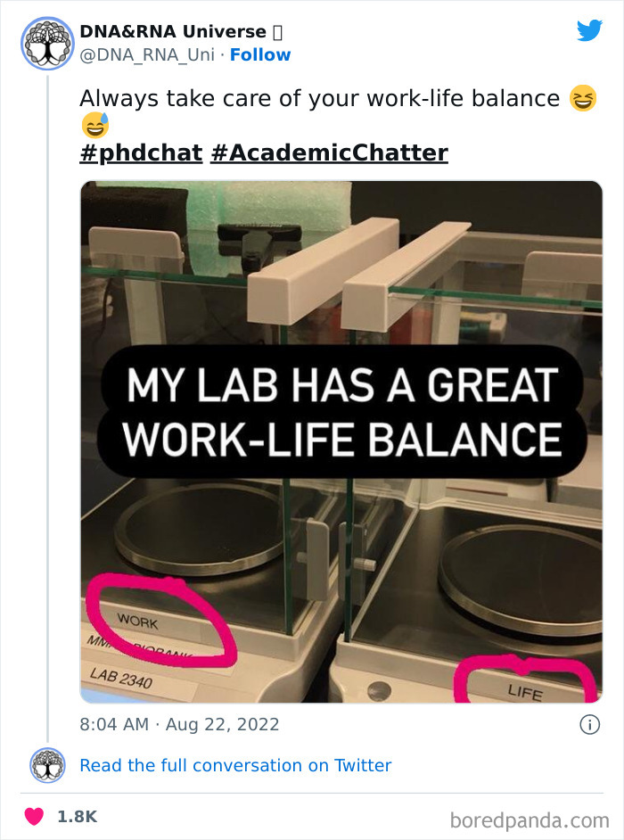
Task: Open the lab balance photo
Action: point(341,268)
